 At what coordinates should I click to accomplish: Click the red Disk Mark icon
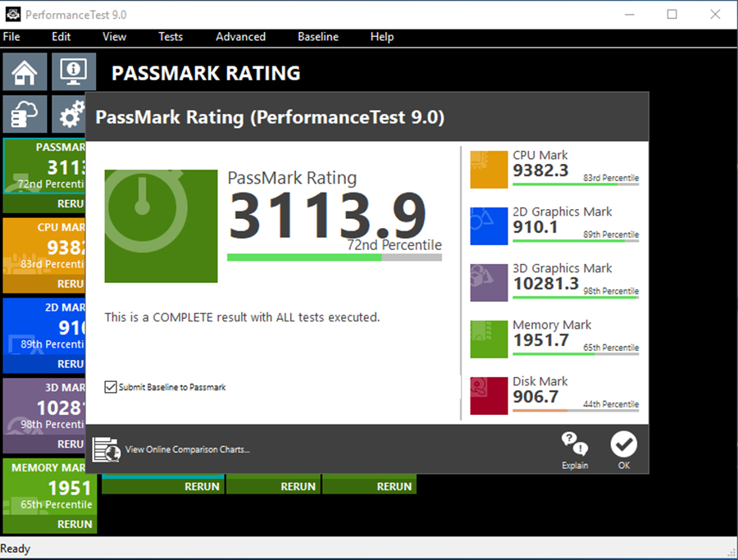pos(489,396)
